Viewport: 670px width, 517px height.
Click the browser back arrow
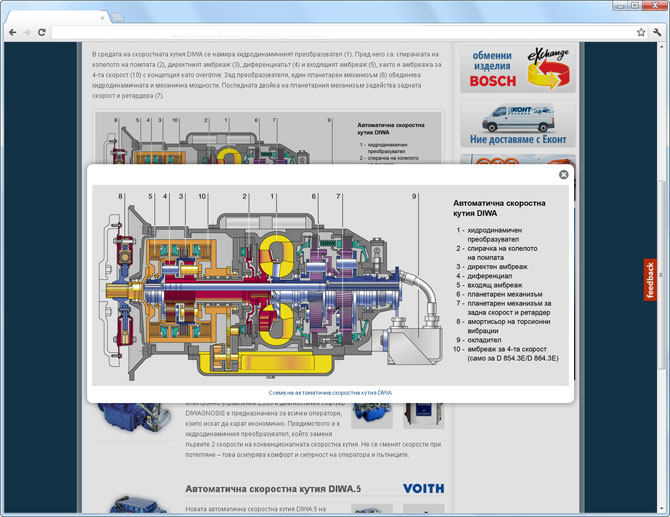[13, 32]
